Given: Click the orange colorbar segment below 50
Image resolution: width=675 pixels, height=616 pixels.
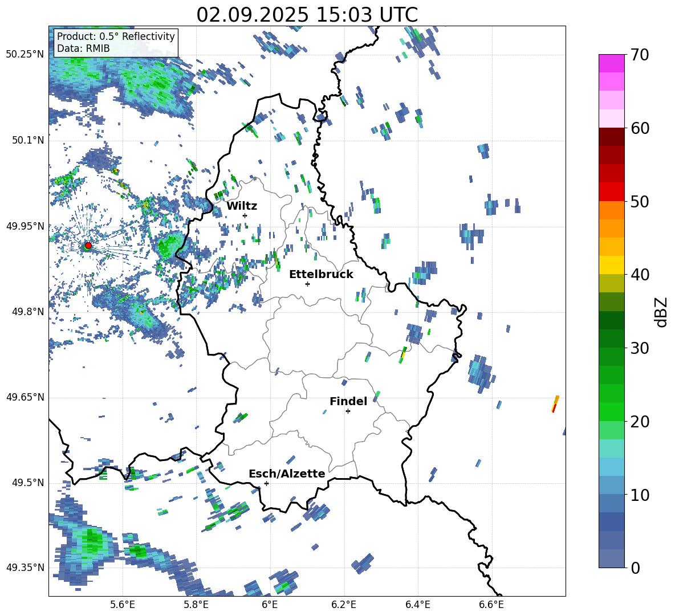Looking at the screenshot, I should pyautogui.click(x=611, y=210).
